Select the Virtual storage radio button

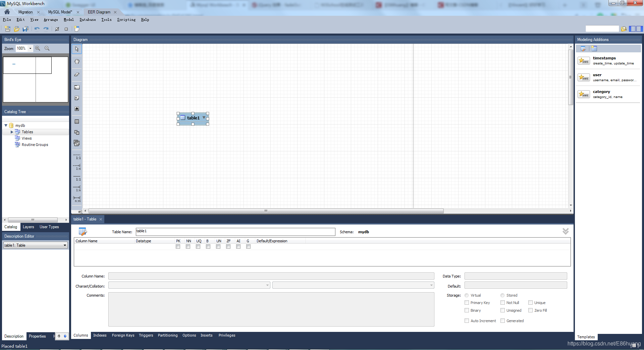pos(467,295)
